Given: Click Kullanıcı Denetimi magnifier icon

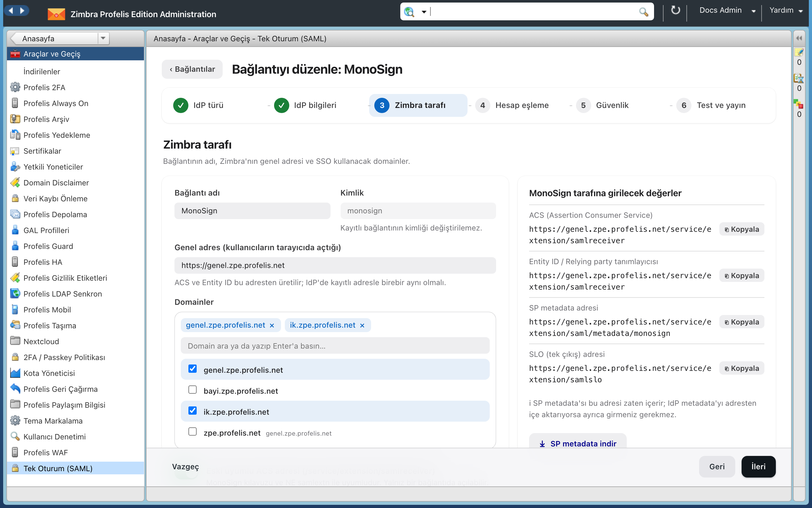Looking at the screenshot, I should [x=15, y=437].
